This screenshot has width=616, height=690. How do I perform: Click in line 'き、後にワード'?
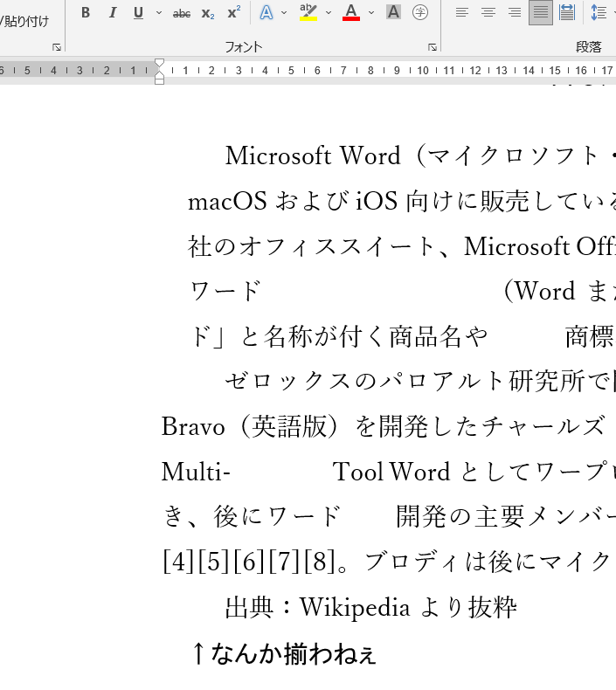coord(252,516)
